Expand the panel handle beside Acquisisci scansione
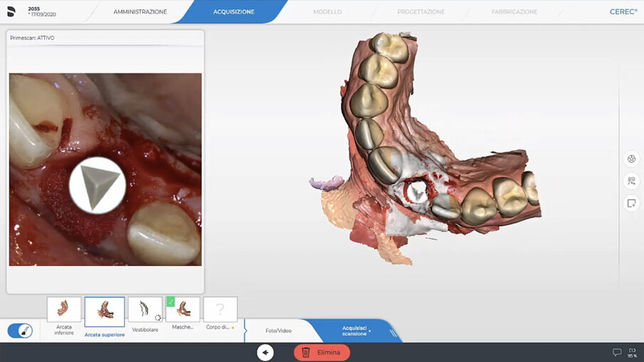 (393, 331)
